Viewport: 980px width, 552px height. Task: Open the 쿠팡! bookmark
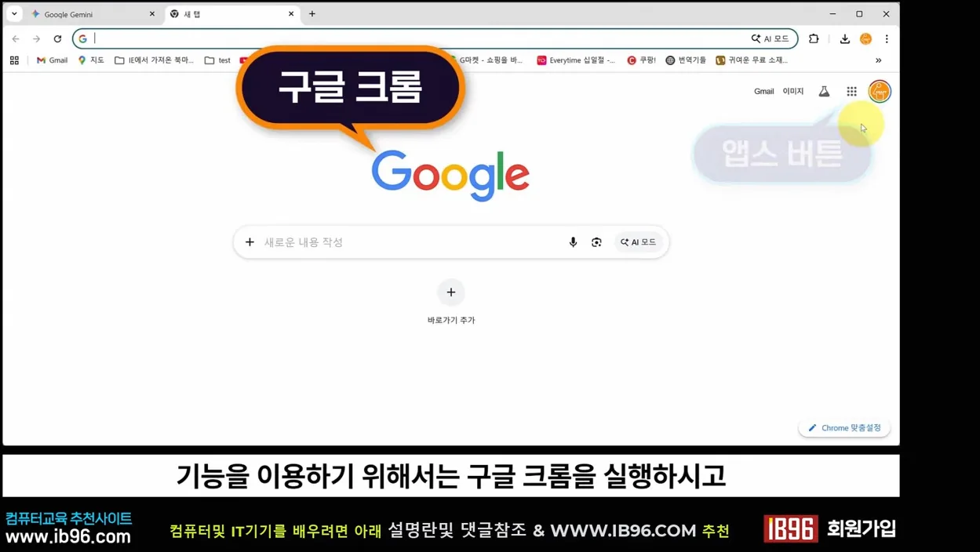(642, 60)
